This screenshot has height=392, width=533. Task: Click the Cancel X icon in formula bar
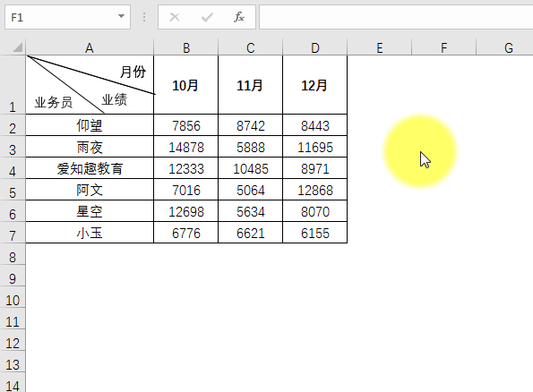coord(175,17)
